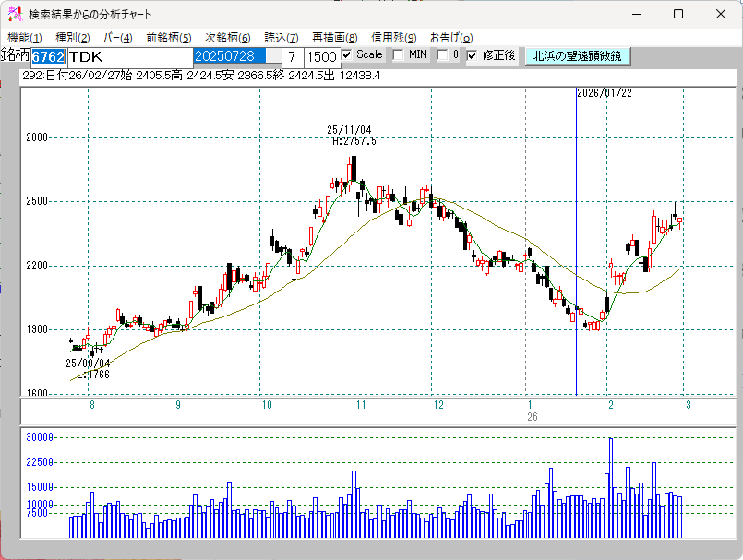Click the 北浜の望遠顕微鏡 button
The height and width of the screenshot is (560, 743).
click(x=577, y=56)
